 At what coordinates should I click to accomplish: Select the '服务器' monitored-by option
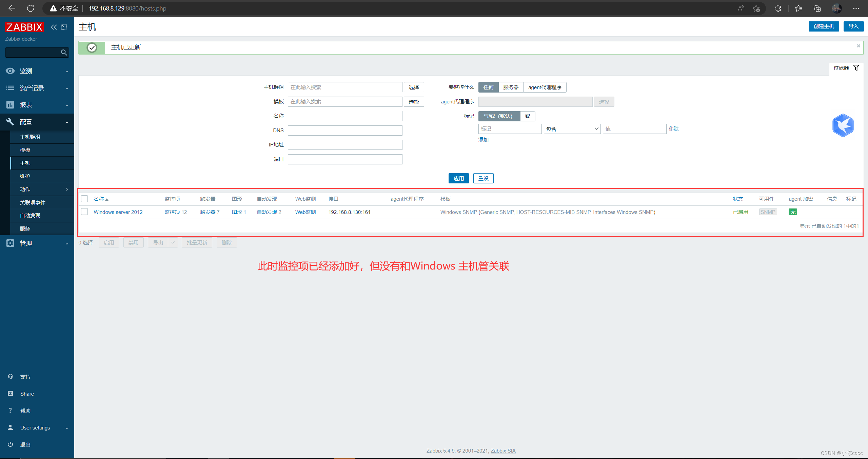[x=511, y=87]
